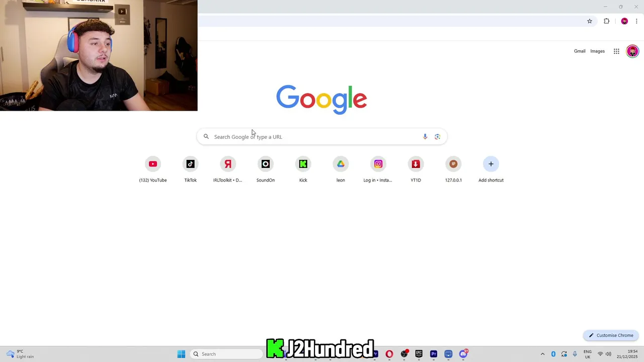Bookmark this tab with the star icon
The image size is (644, 362).
pos(590,21)
